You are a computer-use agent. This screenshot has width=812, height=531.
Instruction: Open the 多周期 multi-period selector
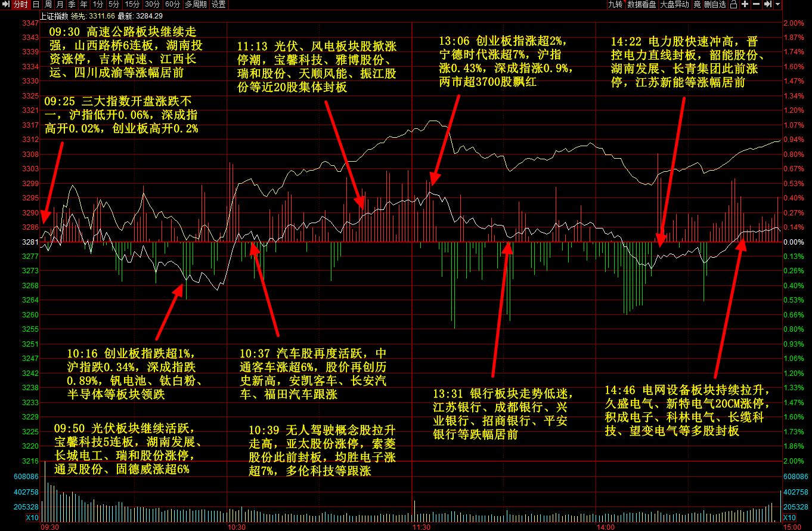(x=196, y=4)
